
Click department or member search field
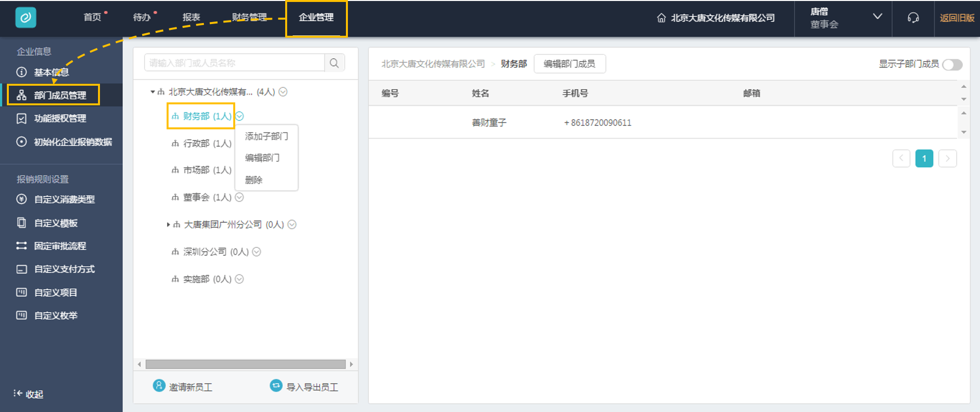click(x=235, y=63)
